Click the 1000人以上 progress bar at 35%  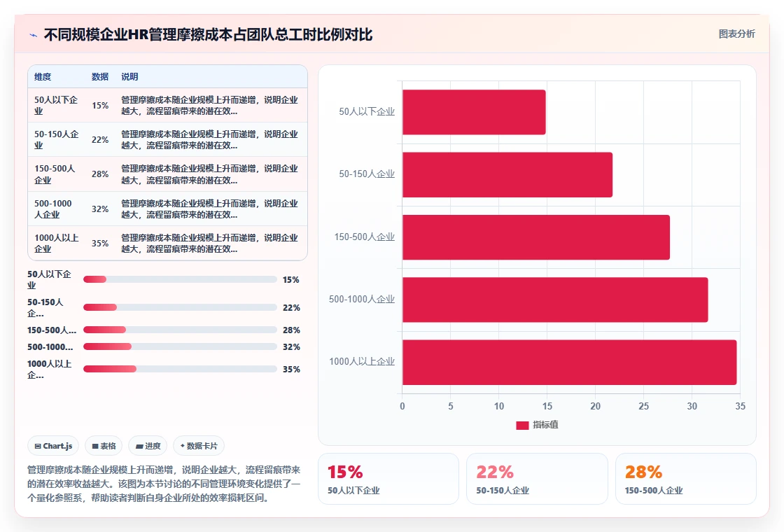coord(180,369)
